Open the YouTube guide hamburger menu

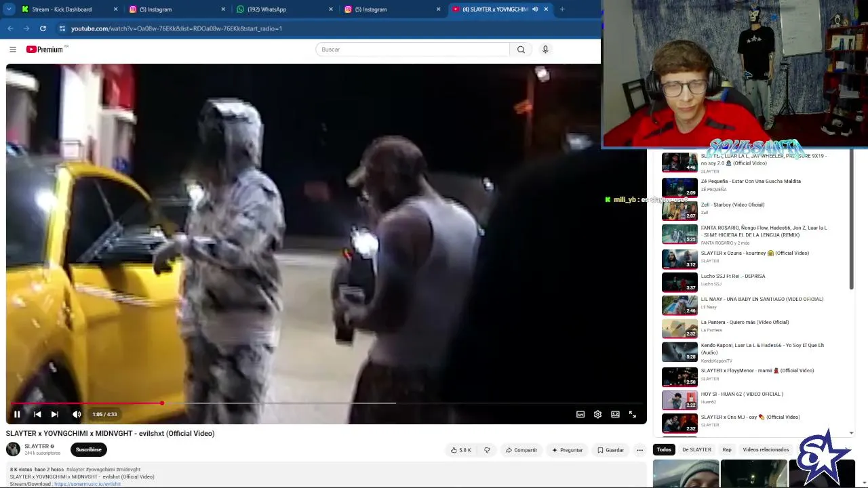coord(13,49)
